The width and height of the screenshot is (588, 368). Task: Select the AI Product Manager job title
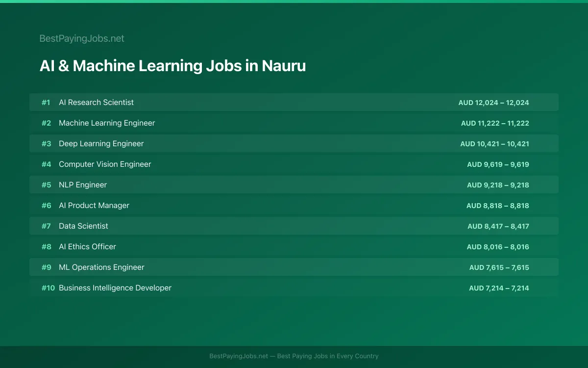[94, 206]
